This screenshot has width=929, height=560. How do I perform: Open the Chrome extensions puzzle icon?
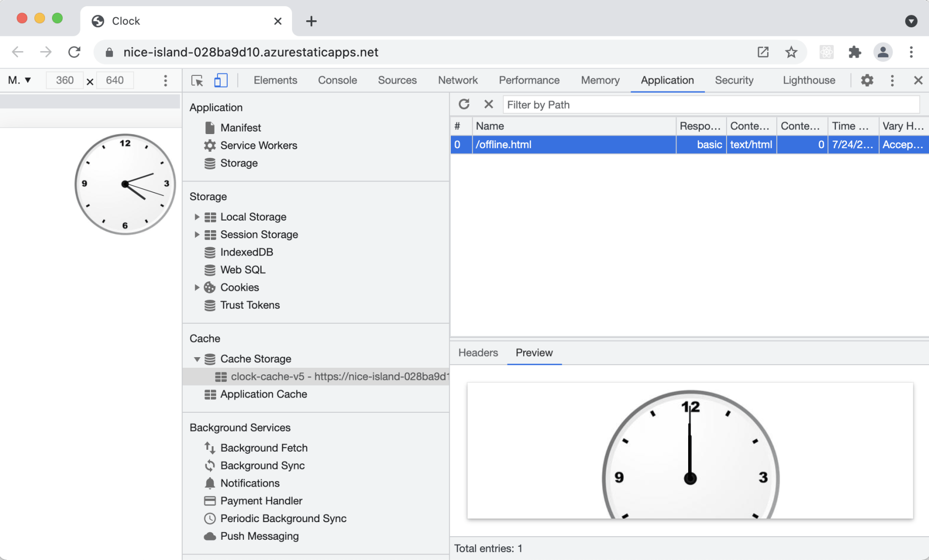tap(855, 52)
